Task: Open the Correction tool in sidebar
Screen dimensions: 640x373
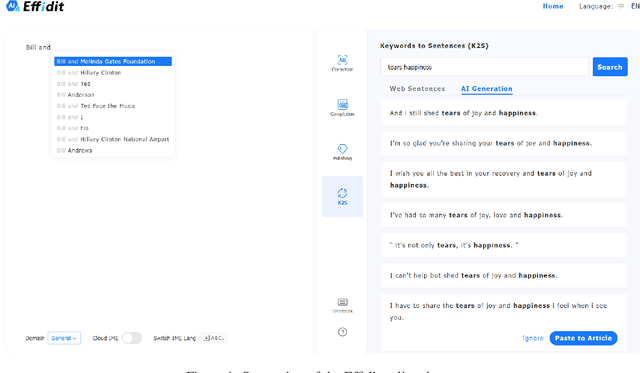Action: coord(342,63)
